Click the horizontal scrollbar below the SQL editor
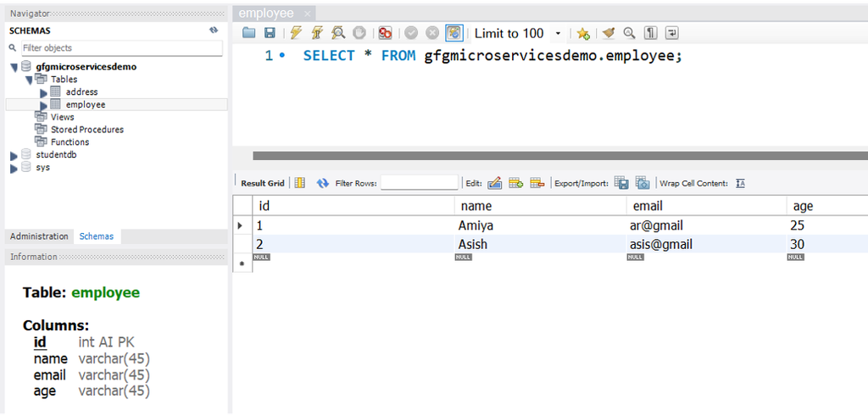The height and width of the screenshot is (416, 868). (x=560, y=156)
